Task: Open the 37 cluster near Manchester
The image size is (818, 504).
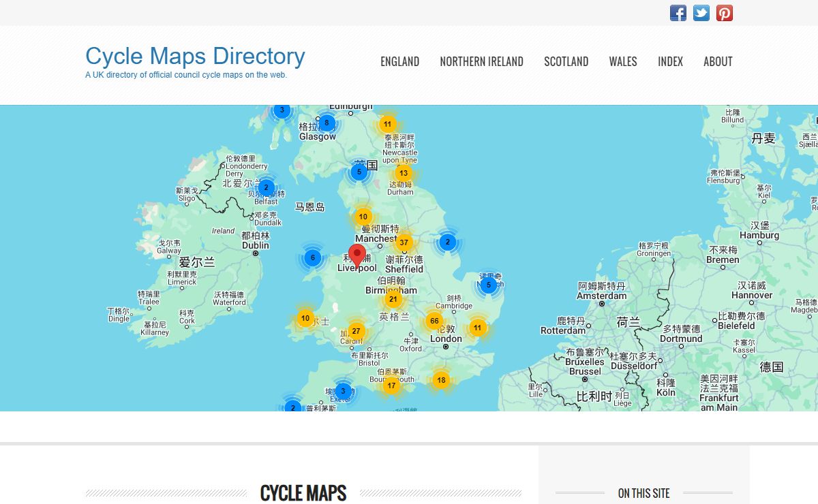Action: click(x=404, y=242)
